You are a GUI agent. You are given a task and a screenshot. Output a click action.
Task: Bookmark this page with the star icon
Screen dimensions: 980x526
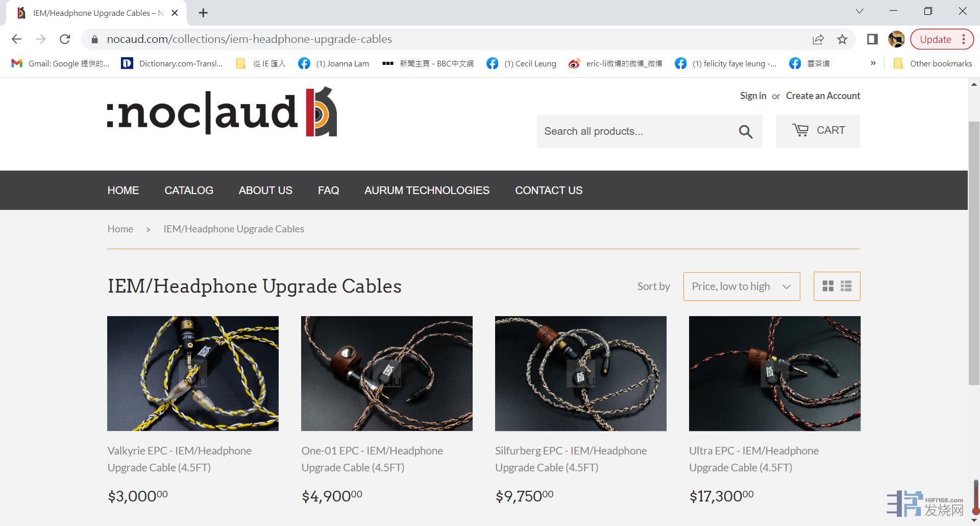coord(842,39)
